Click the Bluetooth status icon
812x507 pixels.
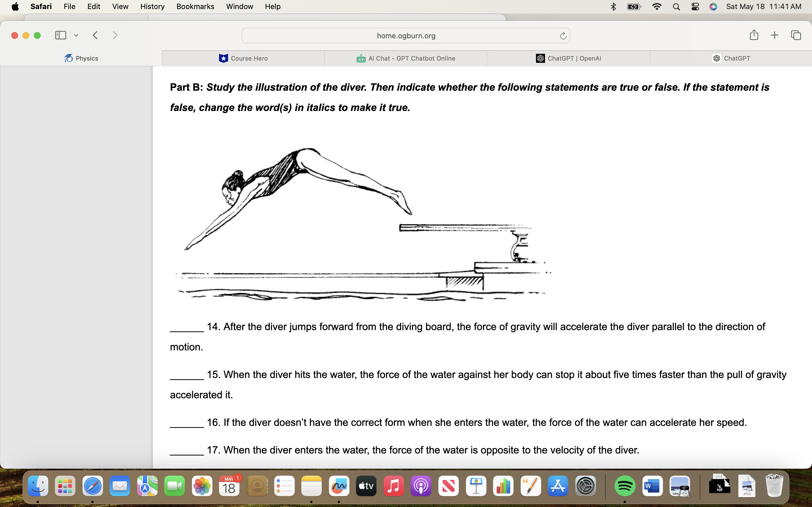613,6
